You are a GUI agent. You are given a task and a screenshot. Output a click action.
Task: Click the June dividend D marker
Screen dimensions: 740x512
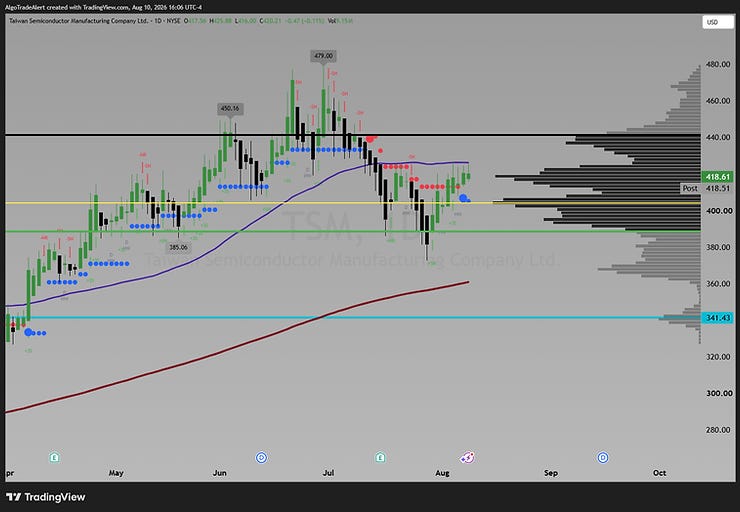261,457
